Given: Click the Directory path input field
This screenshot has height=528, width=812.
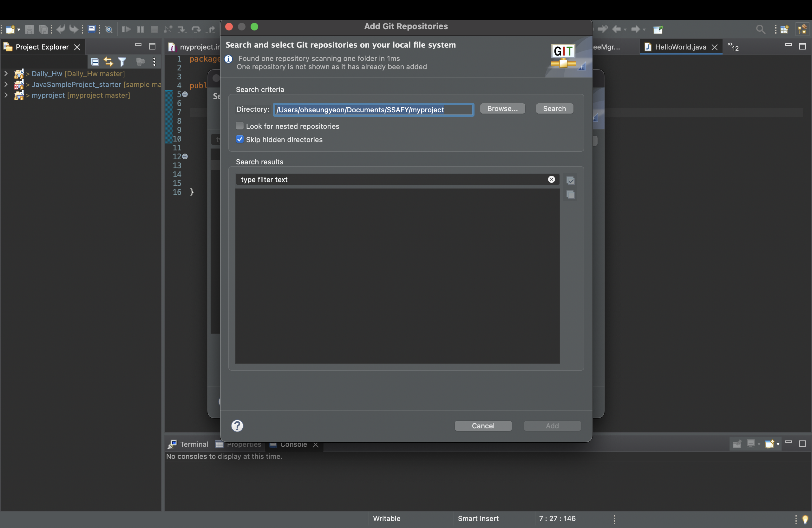Looking at the screenshot, I should click(373, 109).
